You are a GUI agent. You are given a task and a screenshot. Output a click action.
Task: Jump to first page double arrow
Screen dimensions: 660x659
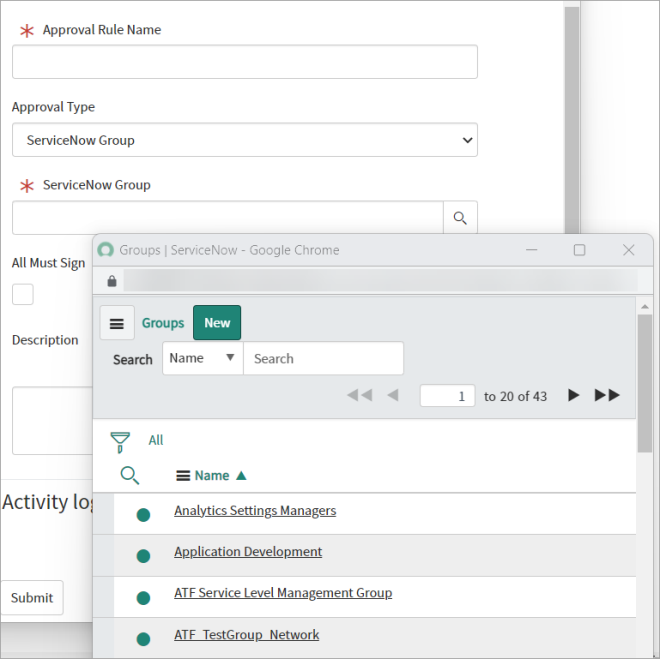click(x=359, y=396)
